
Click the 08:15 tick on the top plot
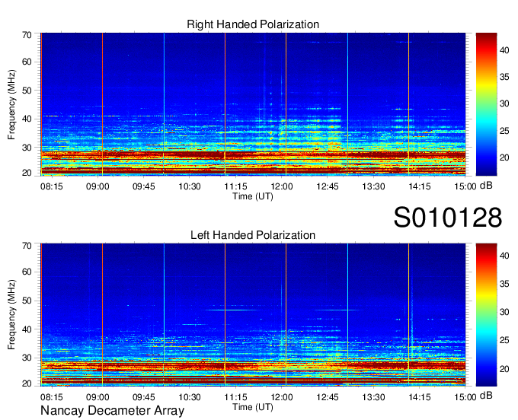point(51,186)
